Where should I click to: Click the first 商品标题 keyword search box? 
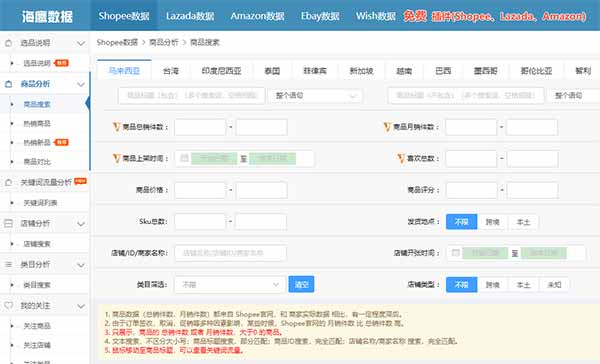pyautogui.click(x=191, y=96)
